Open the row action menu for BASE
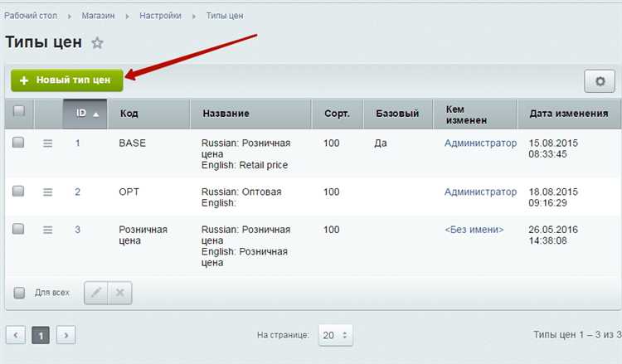This screenshot has height=364, width=622. pyautogui.click(x=47, y=143)
